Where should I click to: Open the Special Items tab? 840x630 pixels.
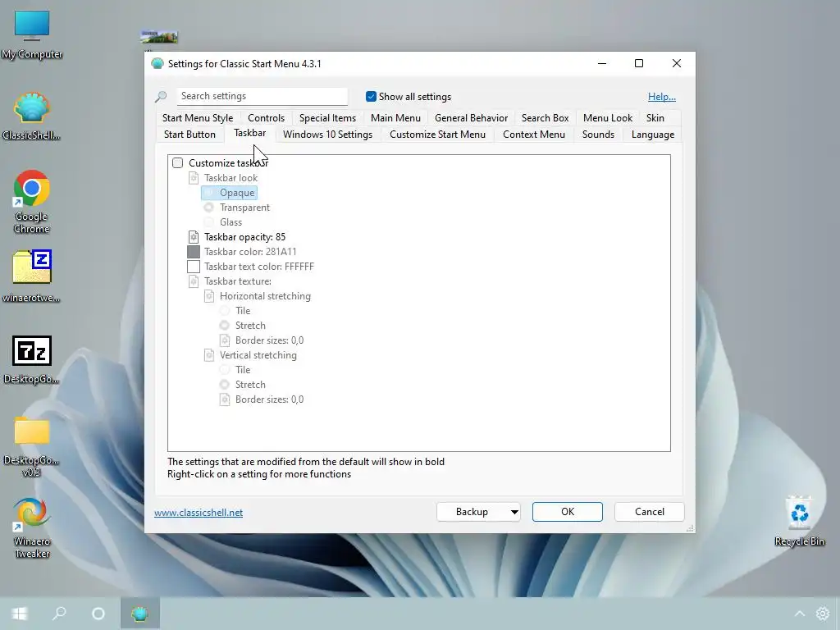(328, 118)
